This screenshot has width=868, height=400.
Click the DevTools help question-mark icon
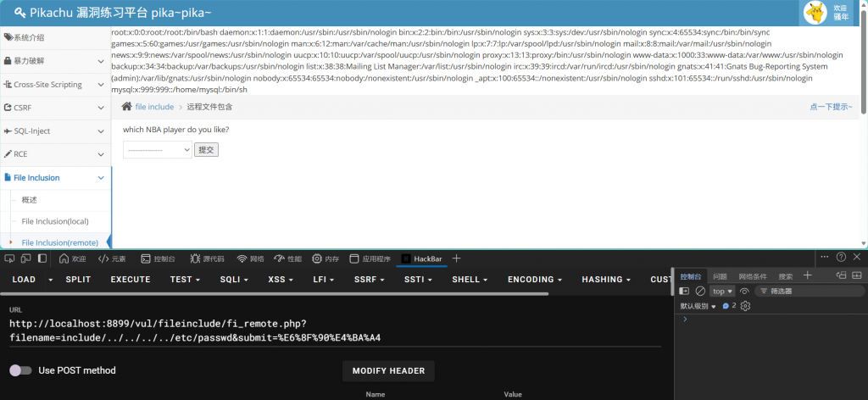tap(841, 257)
